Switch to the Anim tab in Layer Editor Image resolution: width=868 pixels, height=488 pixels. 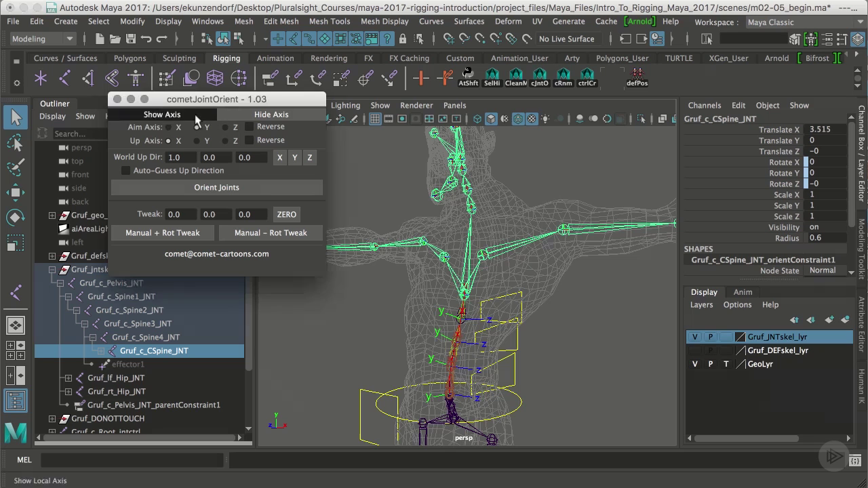tap(743, 292)
